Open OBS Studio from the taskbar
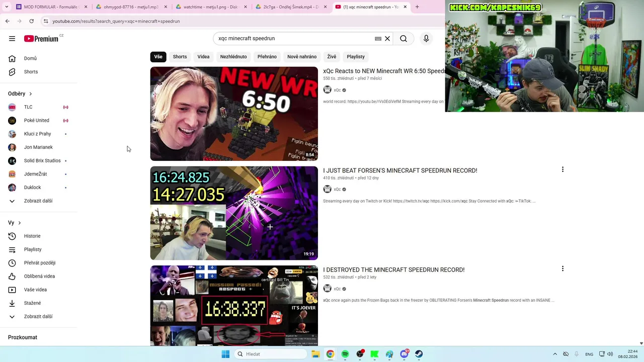The width and height of the screenshot is (644, 362). point(360,354)
